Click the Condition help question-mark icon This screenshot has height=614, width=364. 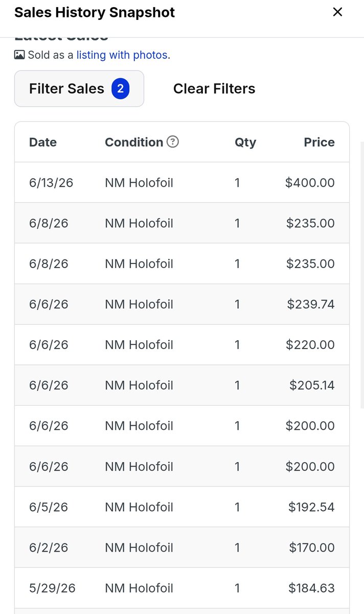173,142
